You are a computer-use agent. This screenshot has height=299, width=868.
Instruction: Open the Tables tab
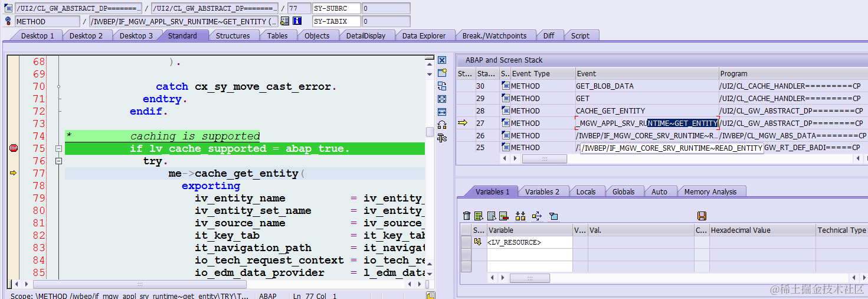click(x=277, y=35)
